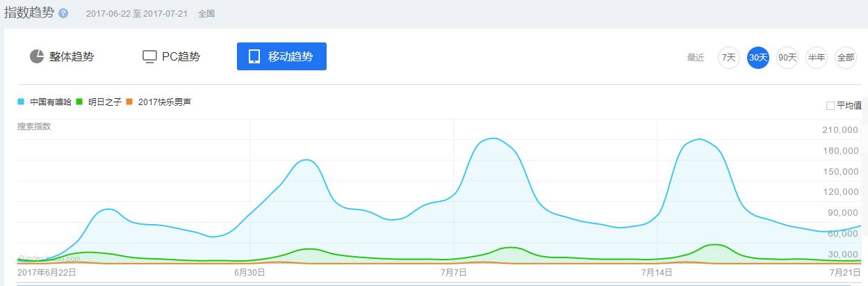Click the 移动趋势 mobile device icon
Viewport: 868px width, 286px height.
(254, 56)
